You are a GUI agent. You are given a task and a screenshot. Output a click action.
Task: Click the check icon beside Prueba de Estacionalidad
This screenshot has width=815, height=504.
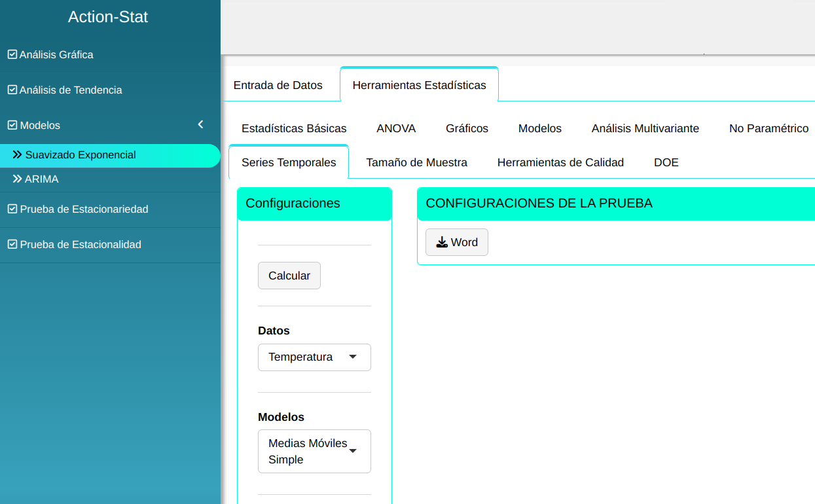click(12, 245)
